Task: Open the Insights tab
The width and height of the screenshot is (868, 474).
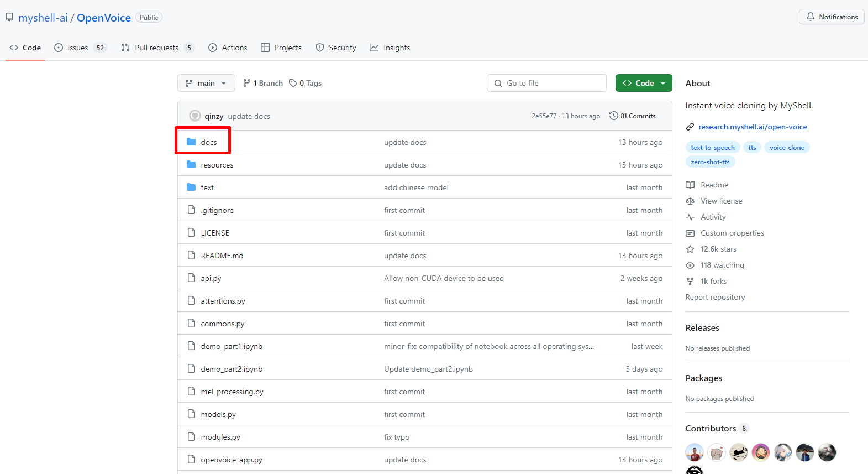Action: (x=390, y=48)
